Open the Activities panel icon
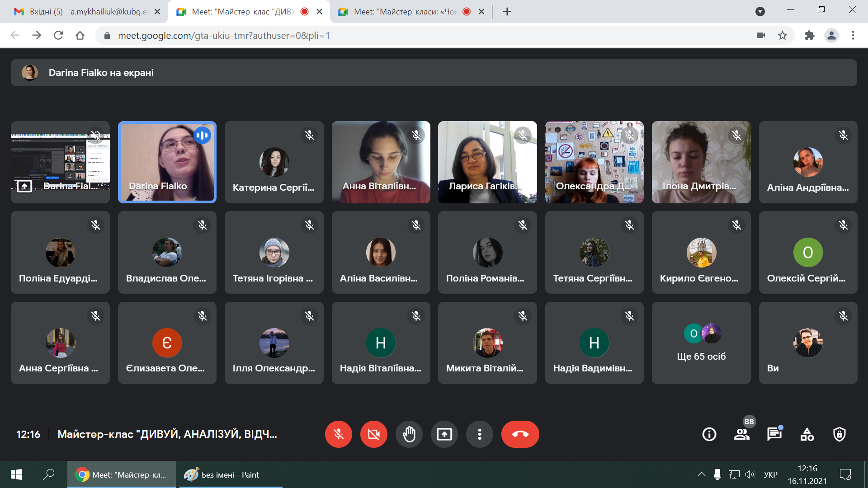 tap(807, 434)
